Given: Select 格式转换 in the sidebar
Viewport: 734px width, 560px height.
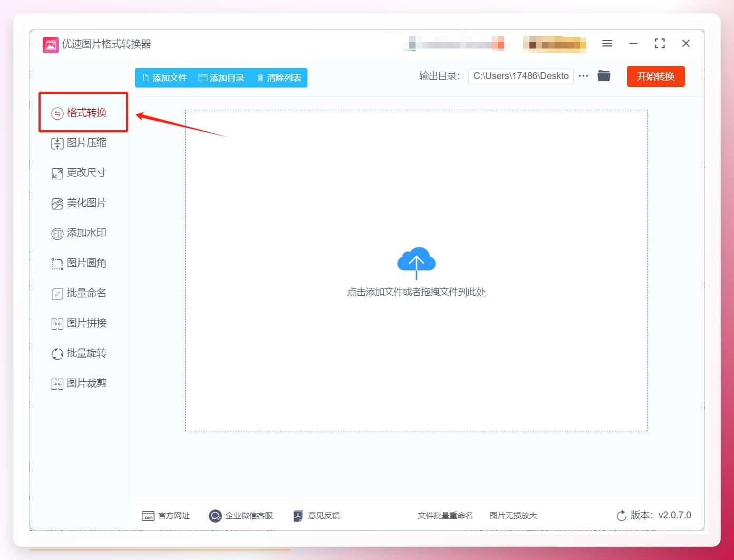Looking at the screenshot, I should coord(79,113).
